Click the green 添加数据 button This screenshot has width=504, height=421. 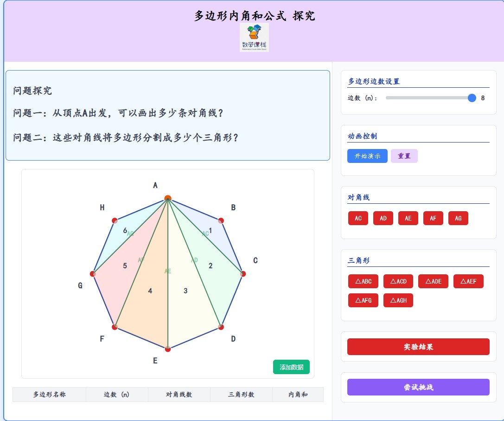(291, 367)
